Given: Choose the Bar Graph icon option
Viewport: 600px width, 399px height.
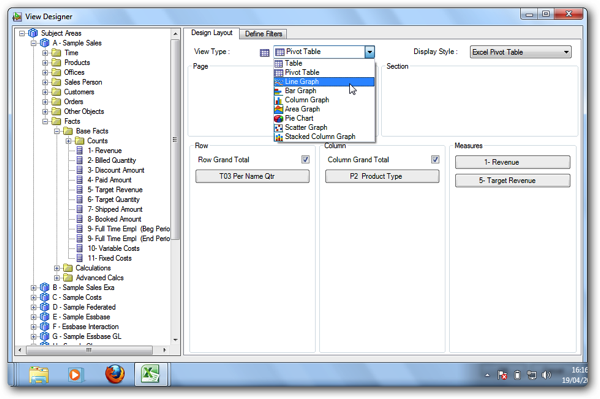Looking at the screenshot, I should click(279, 91).
